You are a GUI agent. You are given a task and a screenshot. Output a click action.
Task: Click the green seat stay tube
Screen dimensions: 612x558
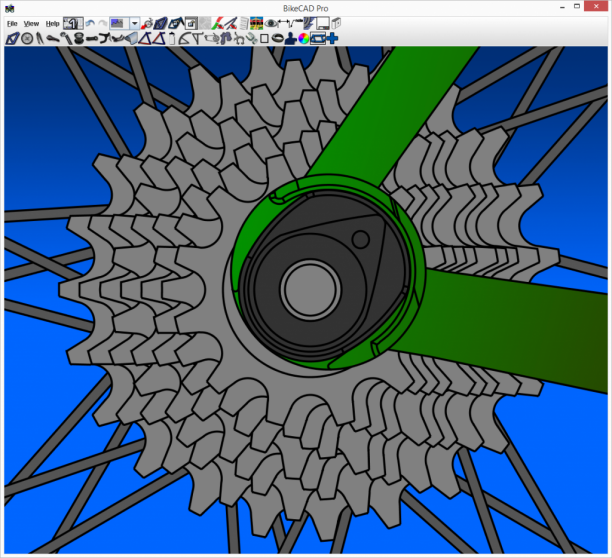[x=394, y=113]
